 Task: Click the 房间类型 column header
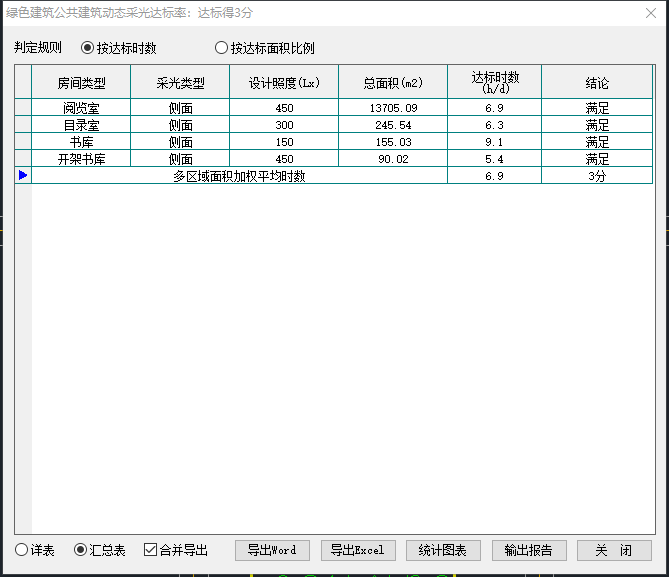(x=81, y=83)
